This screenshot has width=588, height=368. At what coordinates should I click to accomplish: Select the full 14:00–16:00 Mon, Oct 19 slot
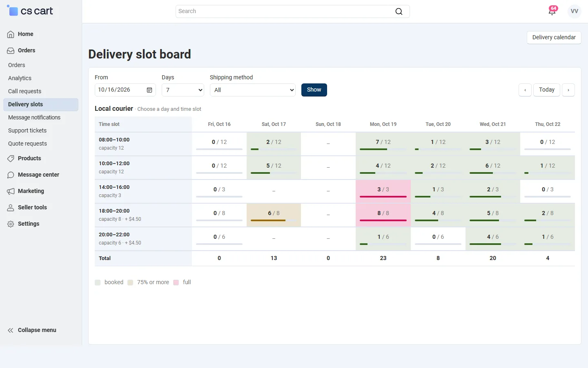[383, 191]
